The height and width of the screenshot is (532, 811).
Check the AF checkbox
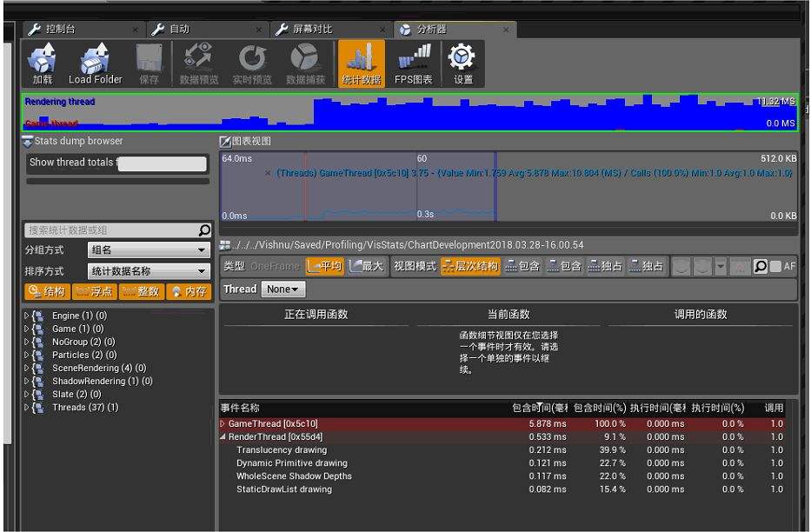[x=775, y=266]
